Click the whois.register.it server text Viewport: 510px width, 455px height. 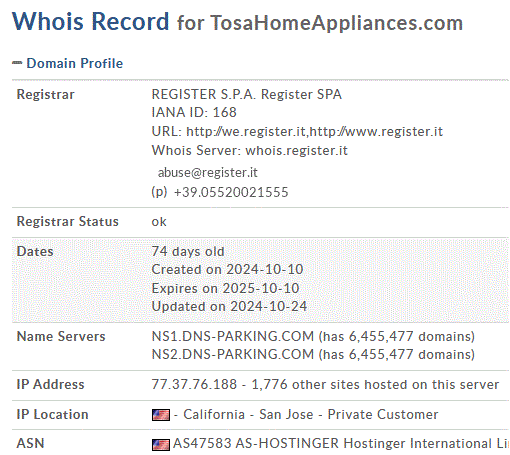[296, 151]
